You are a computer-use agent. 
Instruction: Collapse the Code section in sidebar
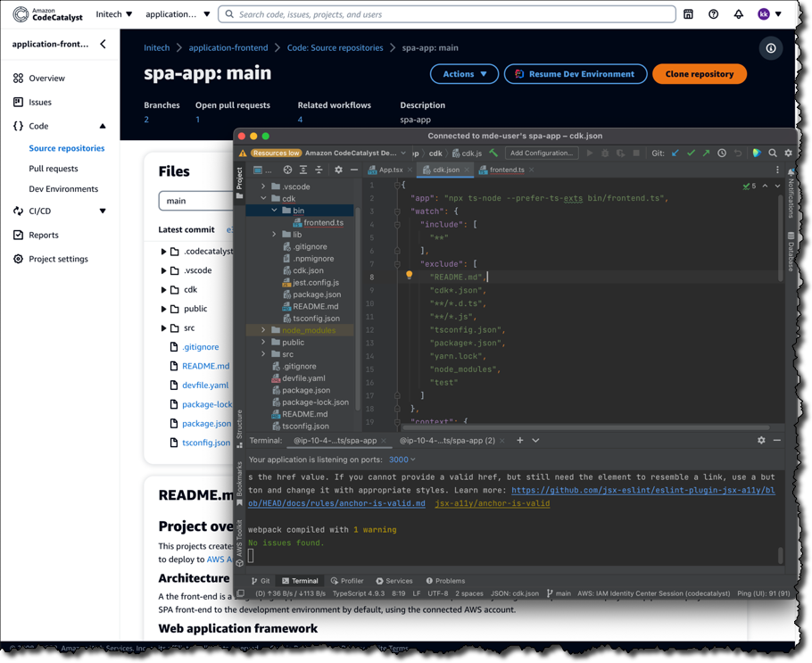(103, 126)
